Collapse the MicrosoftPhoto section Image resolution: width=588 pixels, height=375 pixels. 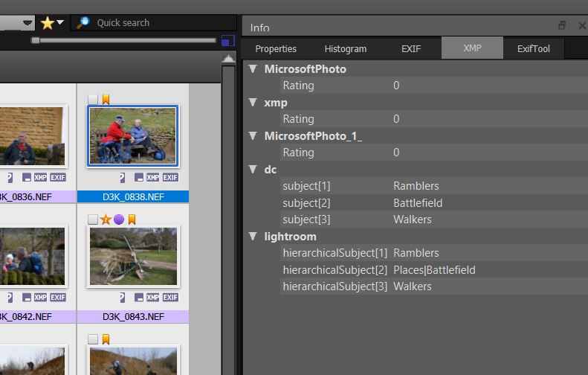coord(253,69)
